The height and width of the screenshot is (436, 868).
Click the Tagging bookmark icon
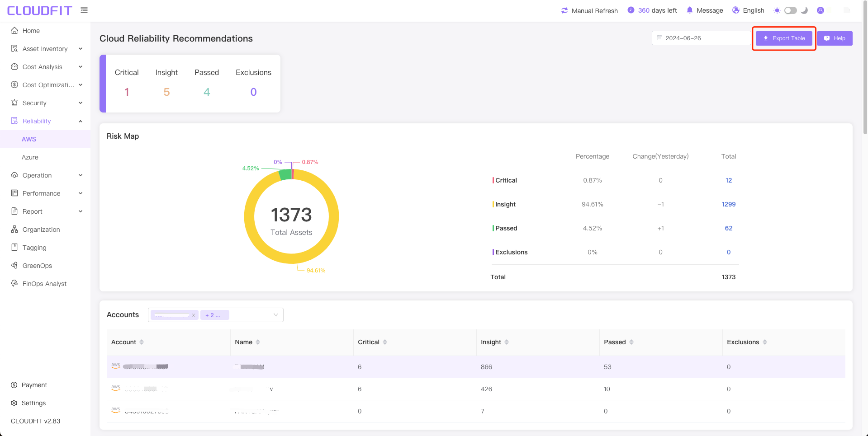pos(14,247)
